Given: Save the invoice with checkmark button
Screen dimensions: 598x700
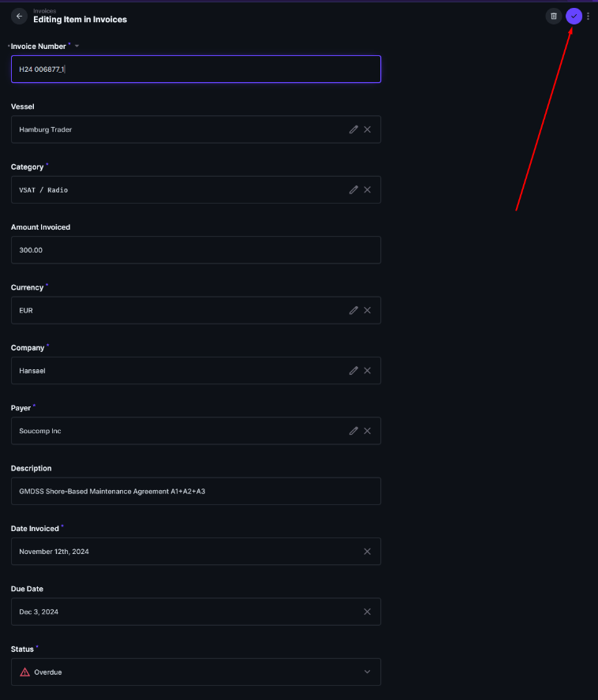Looking at the screenshot, I should pyautogui.click(x=574, y=16).
